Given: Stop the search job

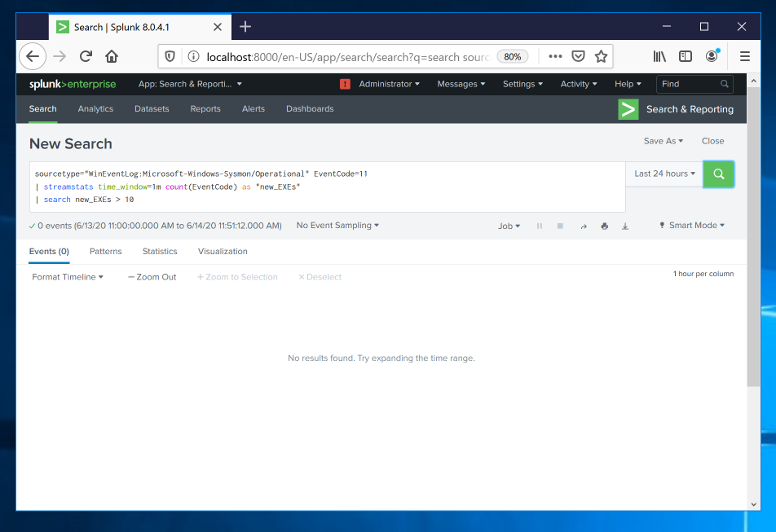Looking at the screenshot, I should click(560, 226).
